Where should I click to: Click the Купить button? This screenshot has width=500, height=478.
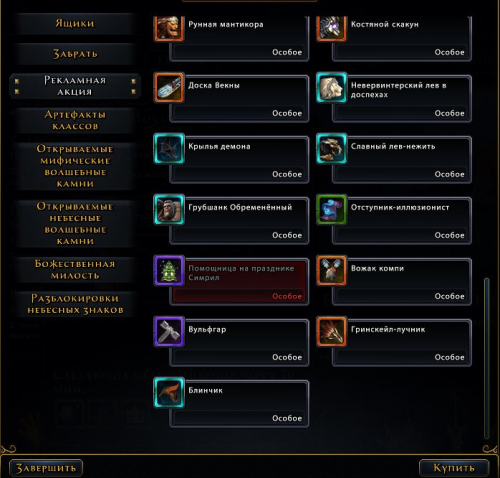pyautogui.click(x=454, y=468)
